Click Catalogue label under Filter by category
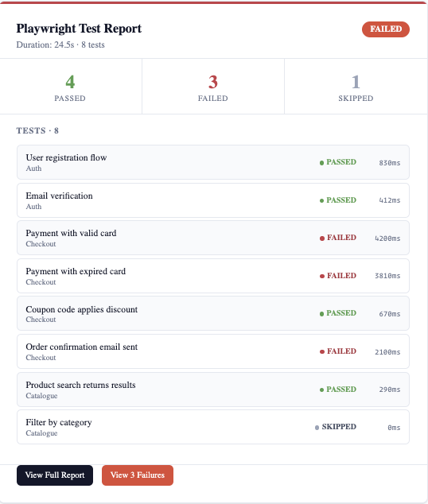Viewport: 428px width, 504px height. pyautogui.click(x=41, y=433)
